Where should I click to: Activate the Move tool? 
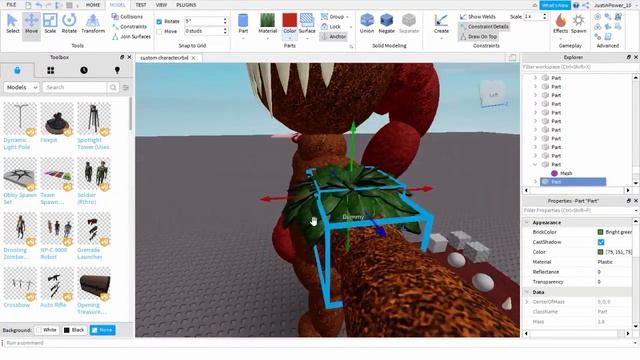pos(31,24)
